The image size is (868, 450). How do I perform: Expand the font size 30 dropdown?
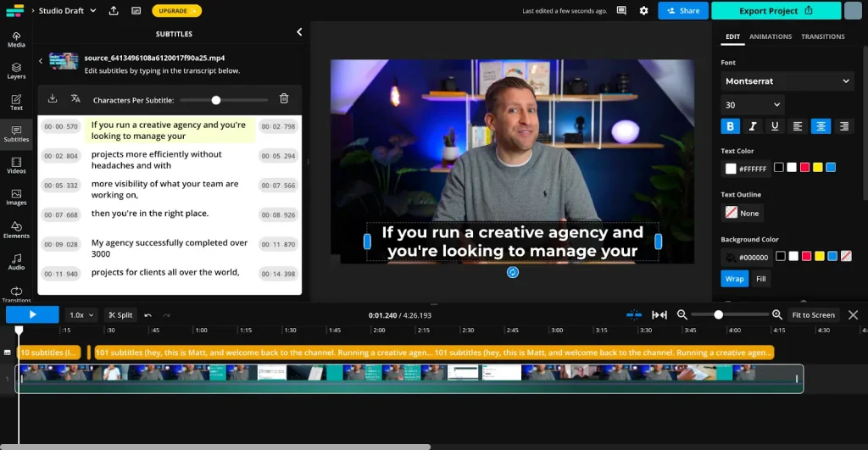752,105
